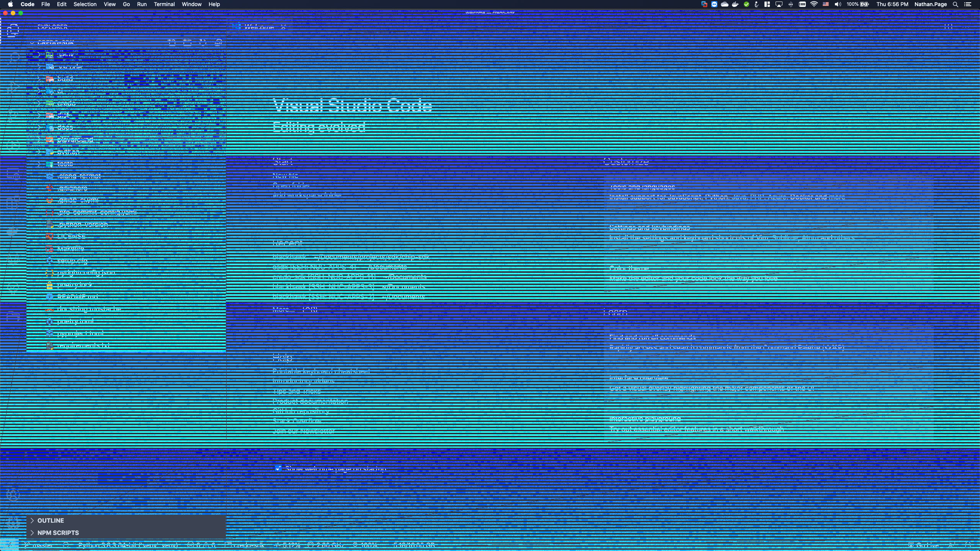The height and width of the screenshot is (551, 980).
Task: Click 2.60 GHz CPU speed in status bar
Action: coord(326,545)
